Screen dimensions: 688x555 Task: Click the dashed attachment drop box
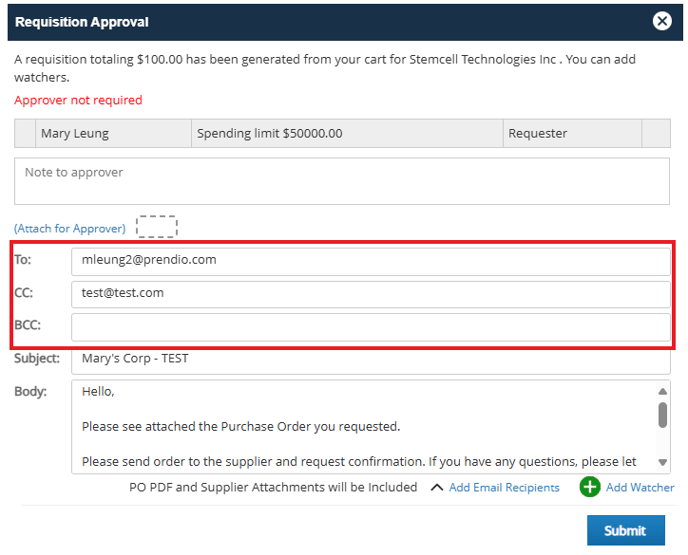point(157,226)
